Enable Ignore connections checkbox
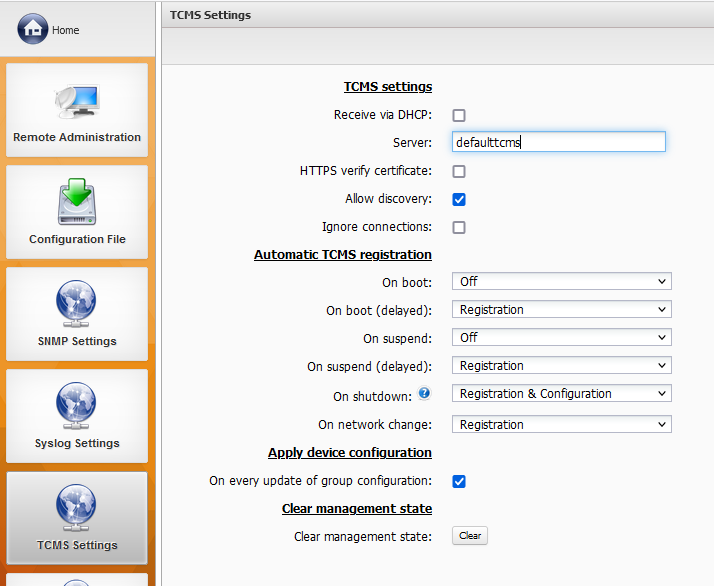714x586 pixels. (x=459, y=227)
